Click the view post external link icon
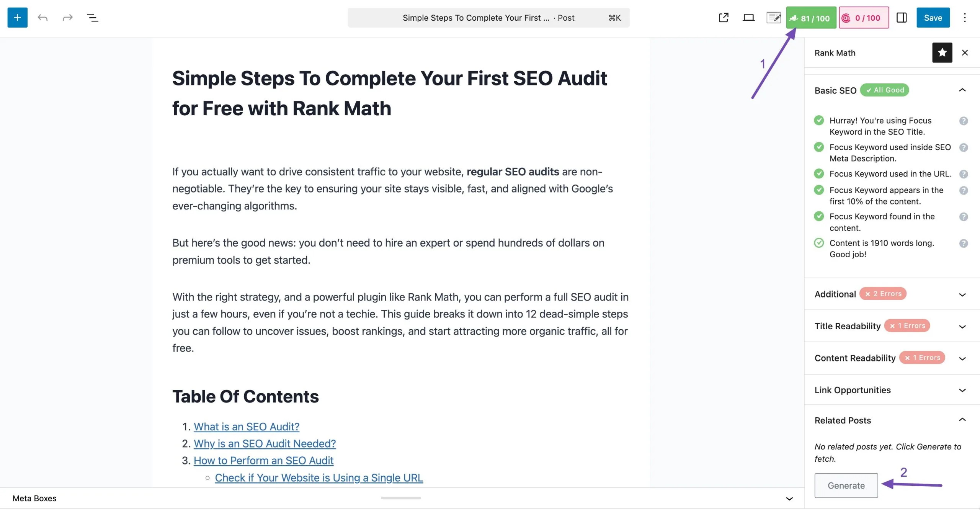Image resolution: width=980 pixels, height=510 pixels. click(723, 18)
